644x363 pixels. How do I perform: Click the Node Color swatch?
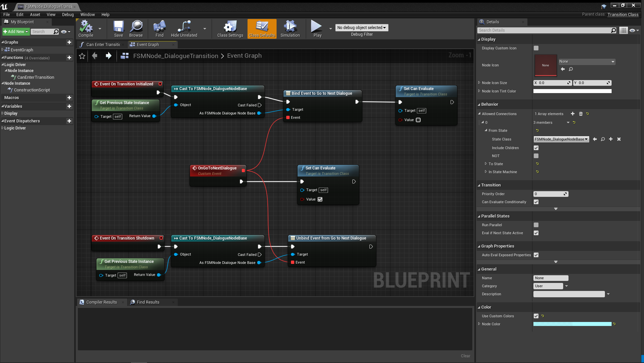[x=572, y=324]
